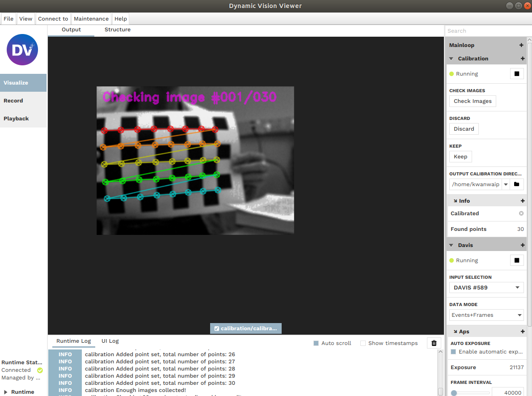Image resolution: width=532 pixels, height=396 pixels.
Task: Click the Keep button
Action: pyautogui.click(x=460, y=157)
